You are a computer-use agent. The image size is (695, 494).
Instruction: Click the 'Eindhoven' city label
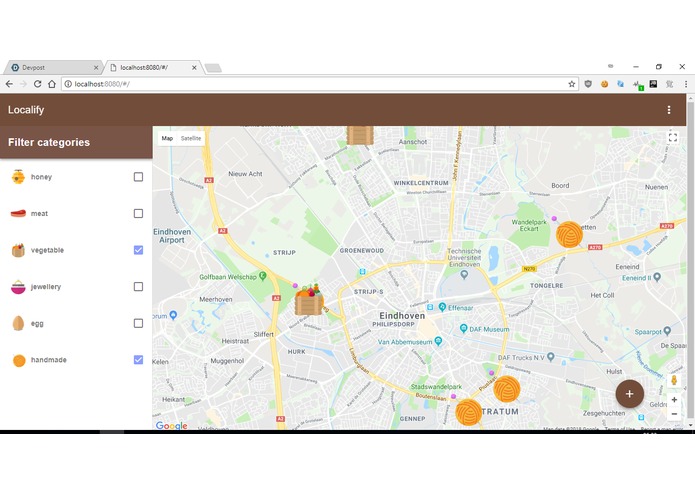click(x=402, y=315)
